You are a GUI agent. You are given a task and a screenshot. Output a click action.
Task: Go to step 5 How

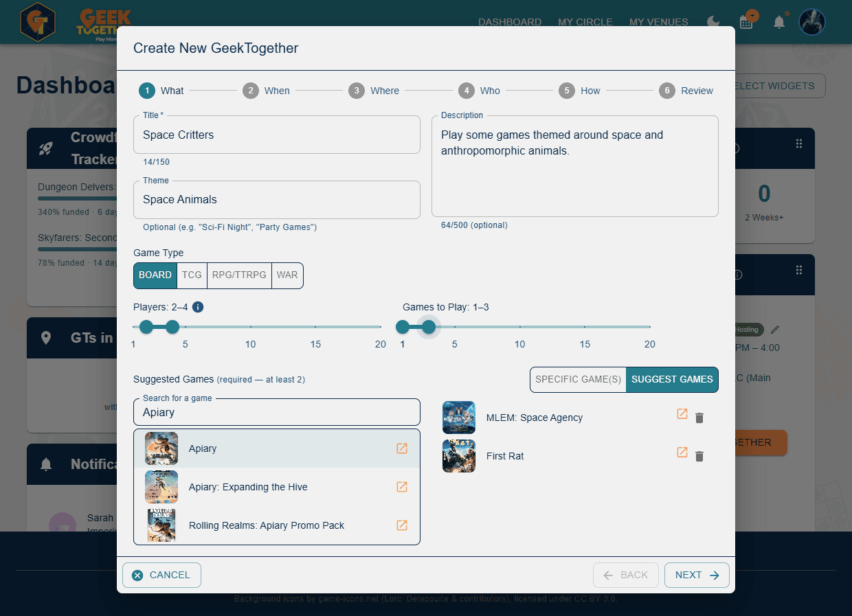(579, 91)
